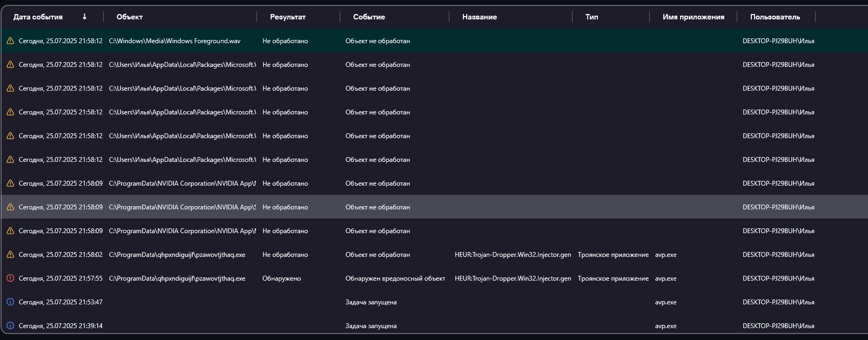Click the Дата события header text
This screenshot has height=340, width=868.
point(38,17)
